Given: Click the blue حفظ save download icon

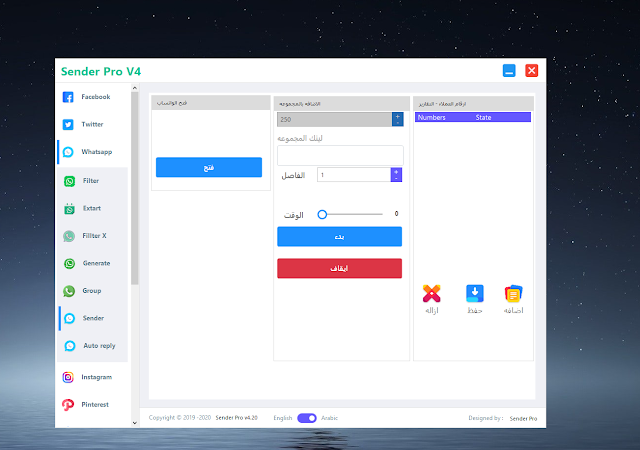Looking at the screenshot, I should click(x=475, y=294).
